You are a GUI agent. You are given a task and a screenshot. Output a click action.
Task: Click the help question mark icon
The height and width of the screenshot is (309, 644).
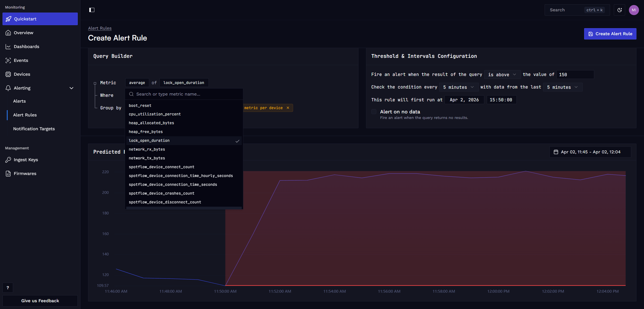tap(8, 288)
